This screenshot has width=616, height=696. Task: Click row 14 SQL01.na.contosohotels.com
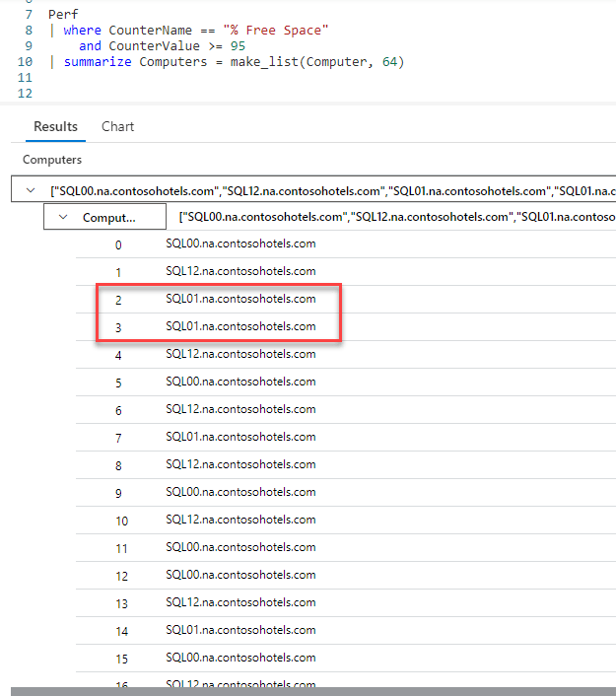coord(240,630)
